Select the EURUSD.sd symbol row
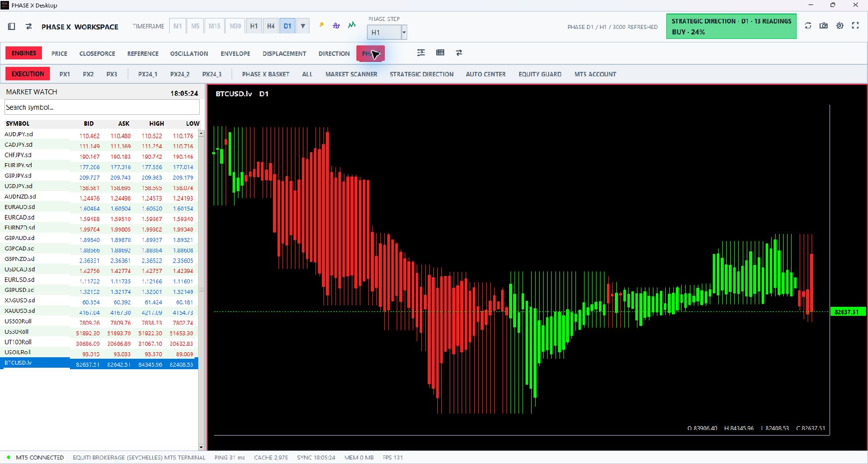 [x=99, y=280]
